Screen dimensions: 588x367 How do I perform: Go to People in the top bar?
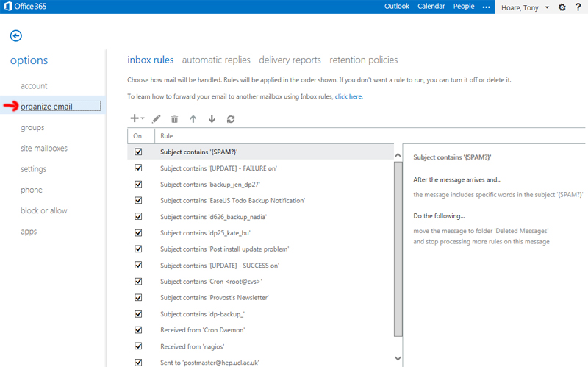464,7
